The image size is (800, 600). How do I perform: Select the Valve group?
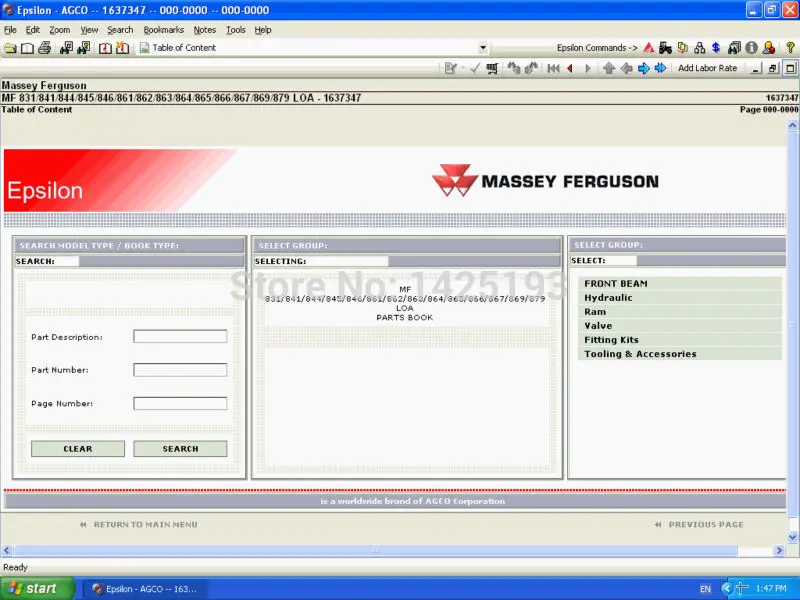click(680, 326)
